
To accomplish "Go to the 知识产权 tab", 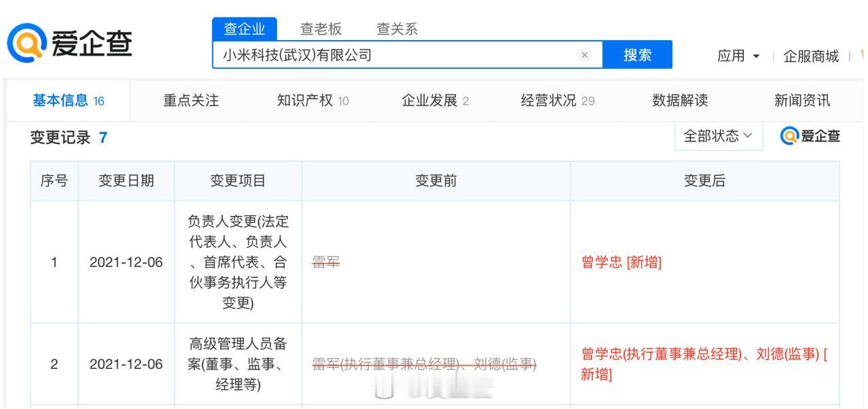I will point(313,101).
